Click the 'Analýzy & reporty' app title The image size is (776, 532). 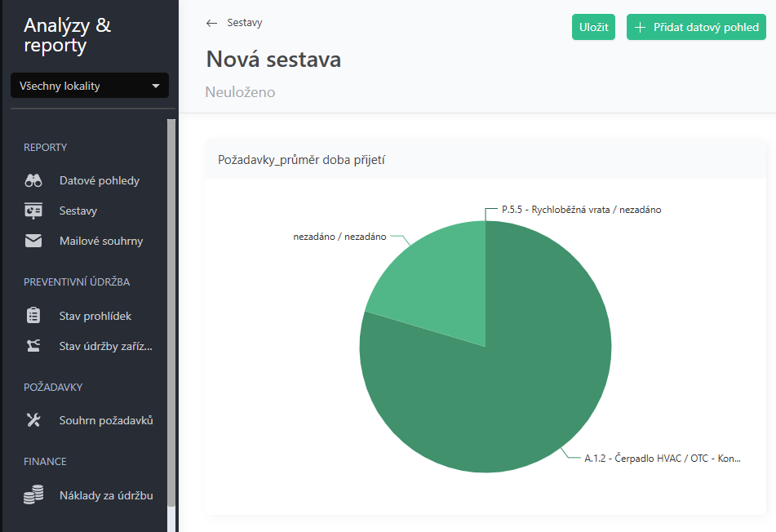(67, 35)
